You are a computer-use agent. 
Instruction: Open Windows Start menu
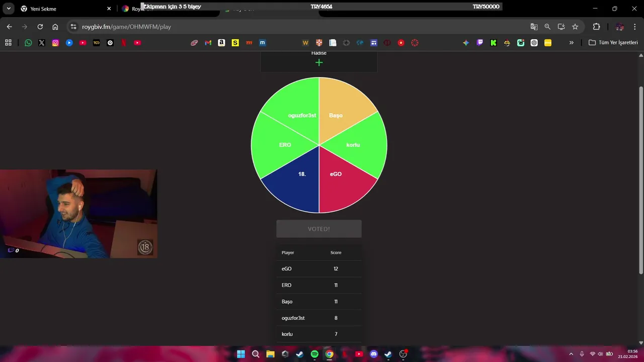pos(241,354)
